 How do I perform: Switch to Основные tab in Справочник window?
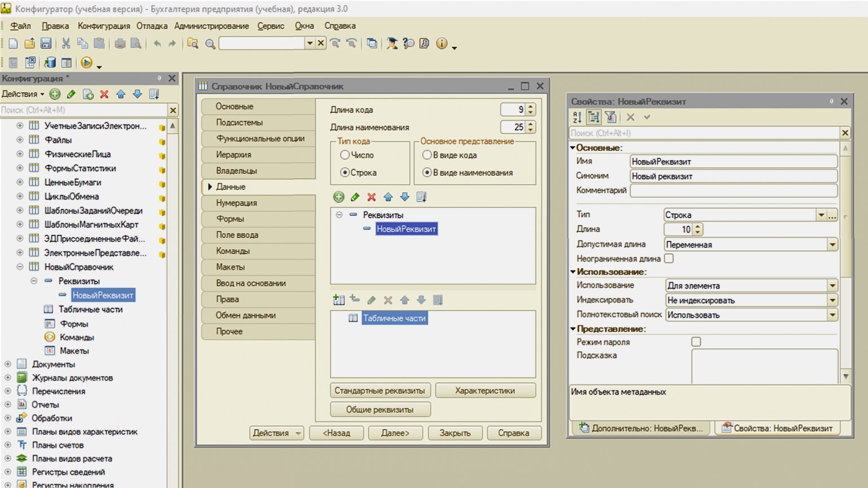pos(258,107)
